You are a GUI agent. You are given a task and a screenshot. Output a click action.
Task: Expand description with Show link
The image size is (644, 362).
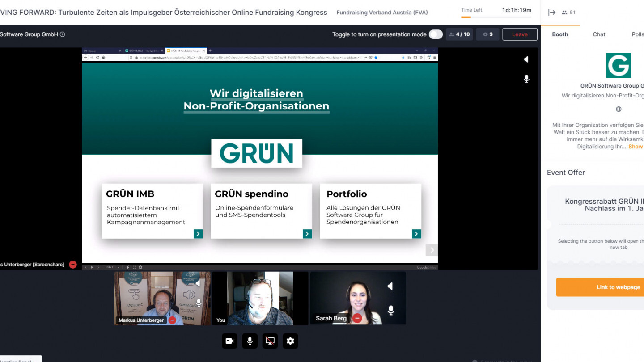[x=636, y=147]
